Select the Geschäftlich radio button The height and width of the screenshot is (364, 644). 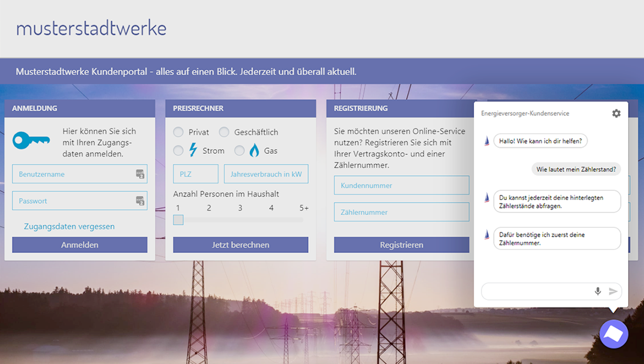(x=224, y=132)
